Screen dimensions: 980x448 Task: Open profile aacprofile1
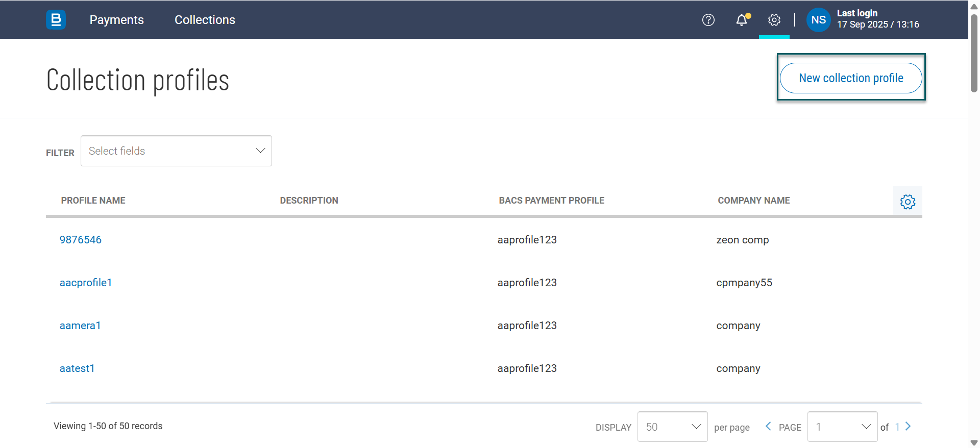pos(86,283)
